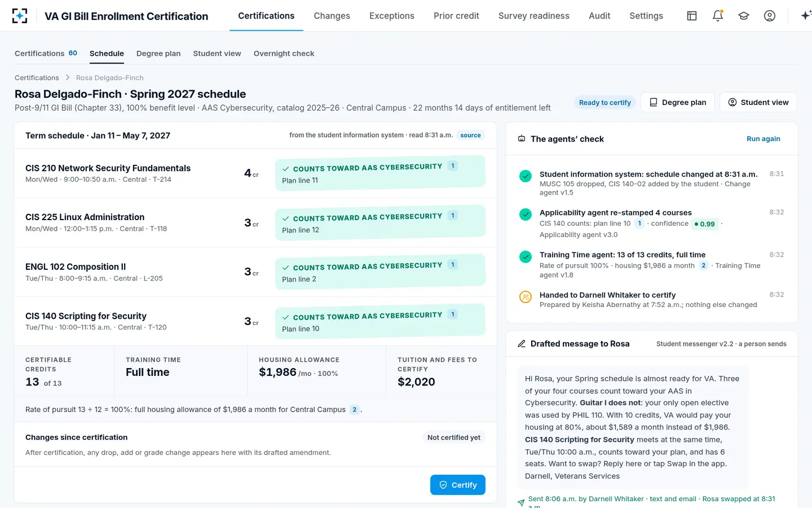Viewport: 812px width, 508px height.
Task: Open citation 2 badge after Rate of pursuit sentence
Action: coord(354,410)
